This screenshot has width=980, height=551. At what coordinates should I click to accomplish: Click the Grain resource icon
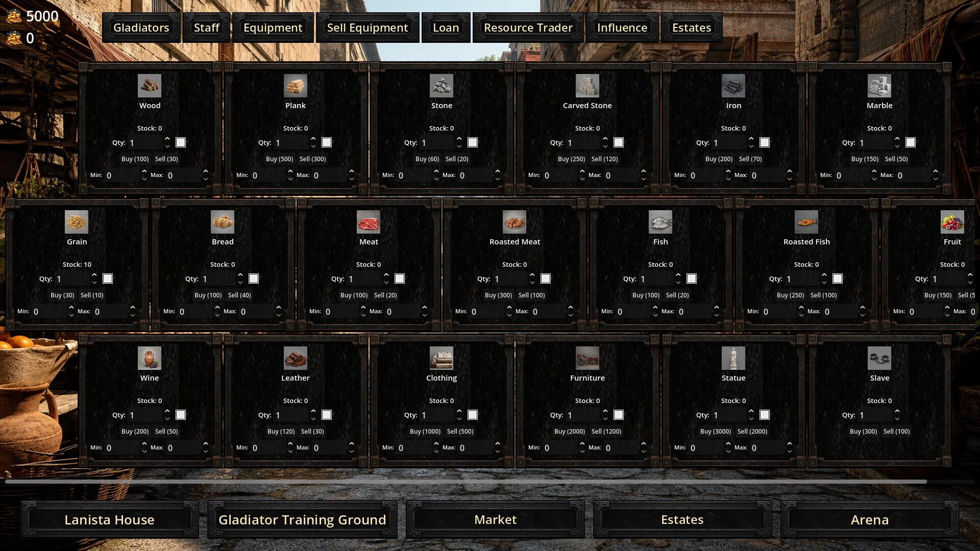pyautogui.click(x=77, y=222)
